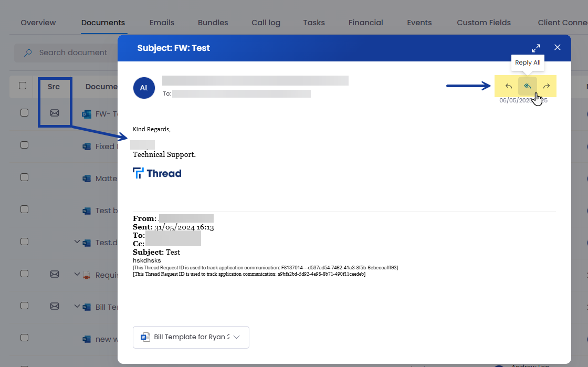
Task: Click the Outlook file icon for FW- Test
Action: point(87,114)
